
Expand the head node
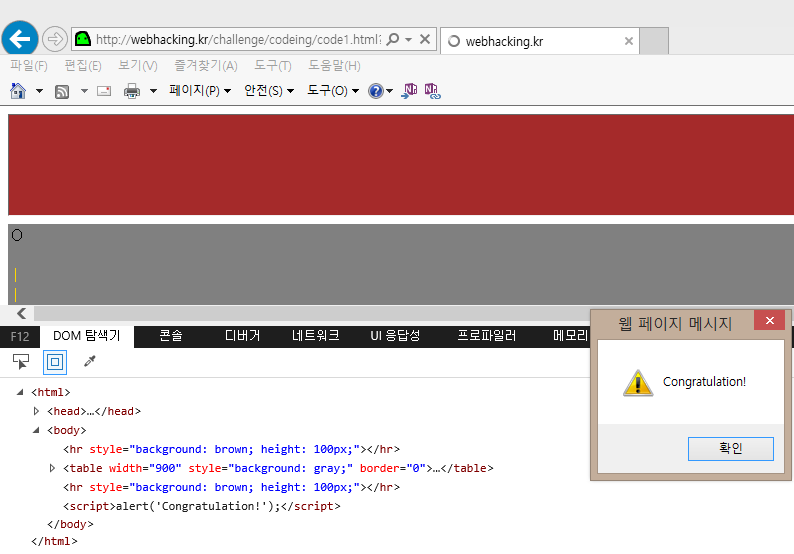(x=36, y=411)
